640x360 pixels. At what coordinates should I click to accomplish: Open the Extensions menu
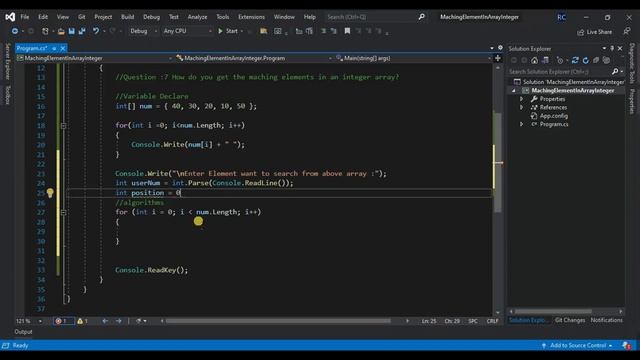pyautogui.click(x=251, y=17)
